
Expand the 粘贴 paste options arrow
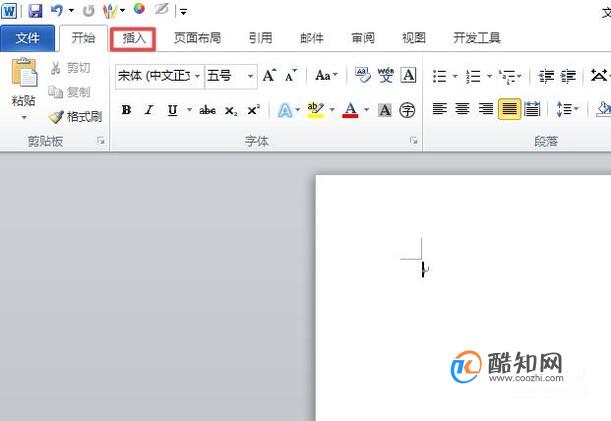tap(24, 117)
